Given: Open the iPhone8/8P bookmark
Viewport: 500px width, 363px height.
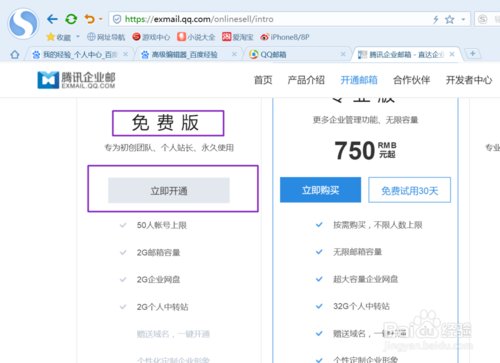Looking at the screenshot, I should coord(285,37).
